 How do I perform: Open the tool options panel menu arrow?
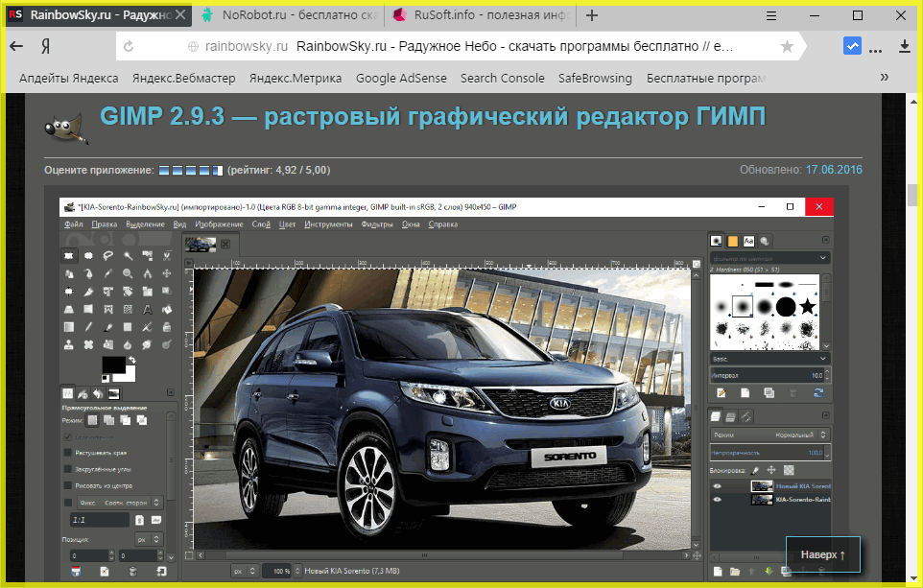click(170, 392)
